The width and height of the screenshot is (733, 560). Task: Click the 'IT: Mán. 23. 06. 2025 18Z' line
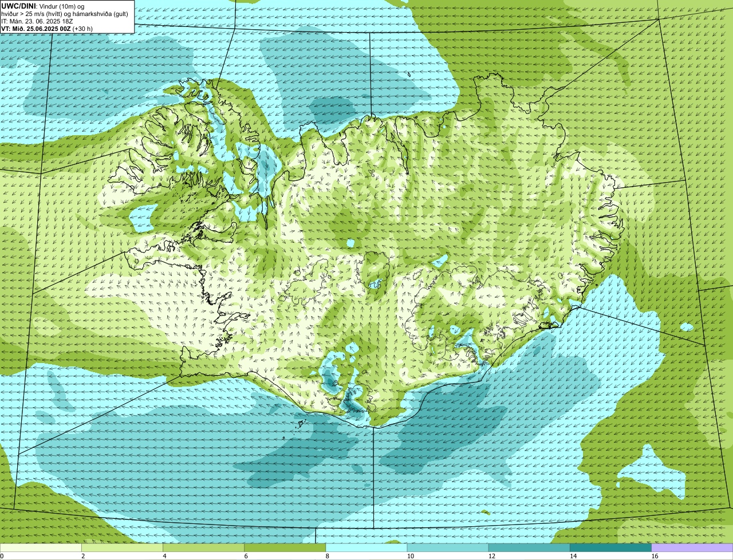(x=37, y=21)
